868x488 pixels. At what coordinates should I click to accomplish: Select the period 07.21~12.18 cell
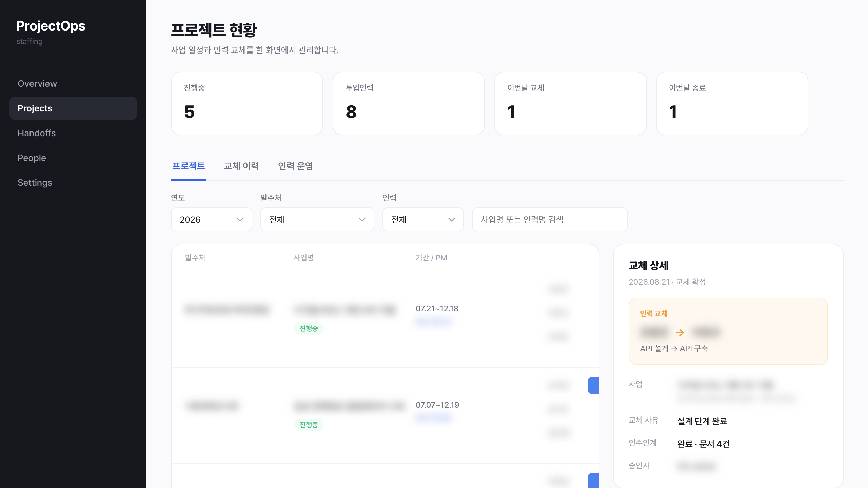437,309
